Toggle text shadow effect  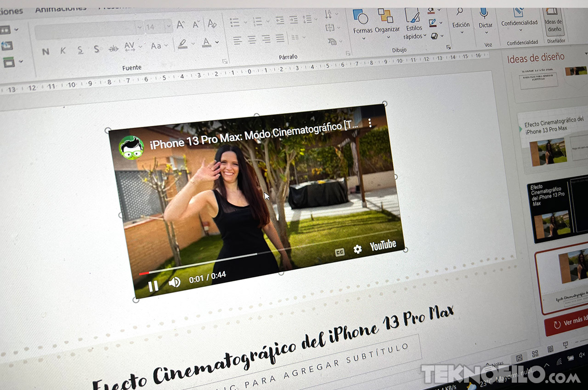coord(96,49)
